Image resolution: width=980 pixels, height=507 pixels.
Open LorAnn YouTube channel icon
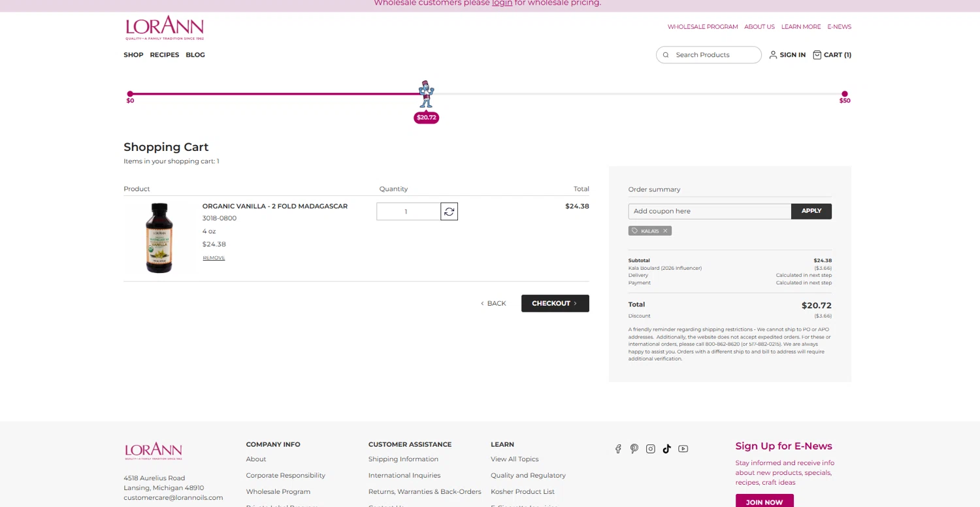[x=683, y=449]
